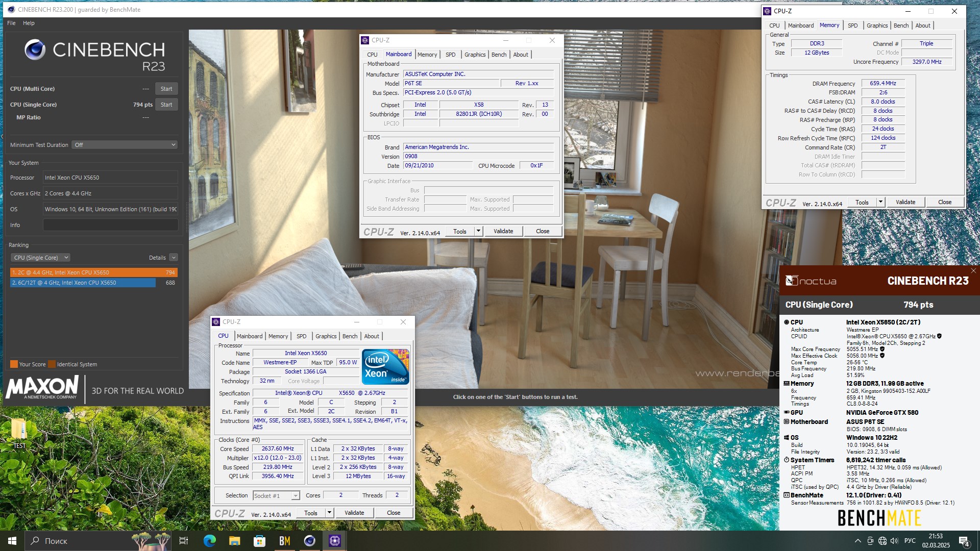Click the Core Speed 2637.60 MHz value
This screenshot has height=551, width=980.
pyautogui.click(x=278, y=449)
